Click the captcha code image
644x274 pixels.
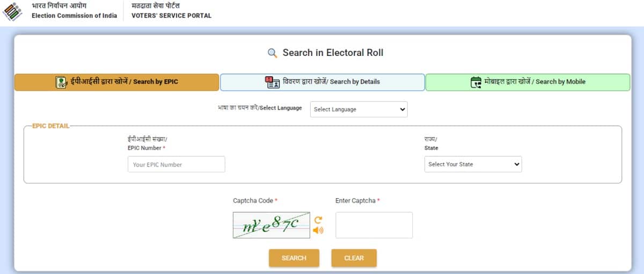tap(271, 225)
